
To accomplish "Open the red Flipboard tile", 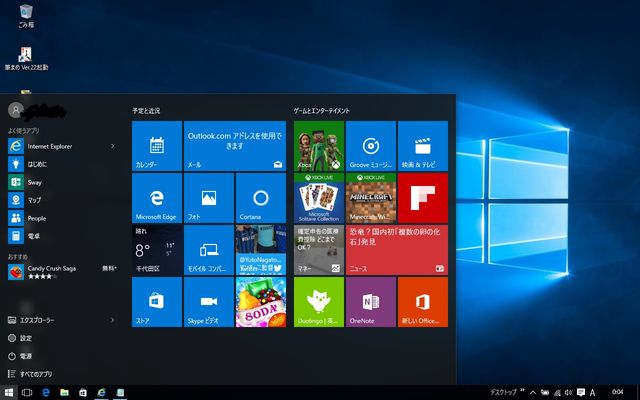I will coord(423,198).
